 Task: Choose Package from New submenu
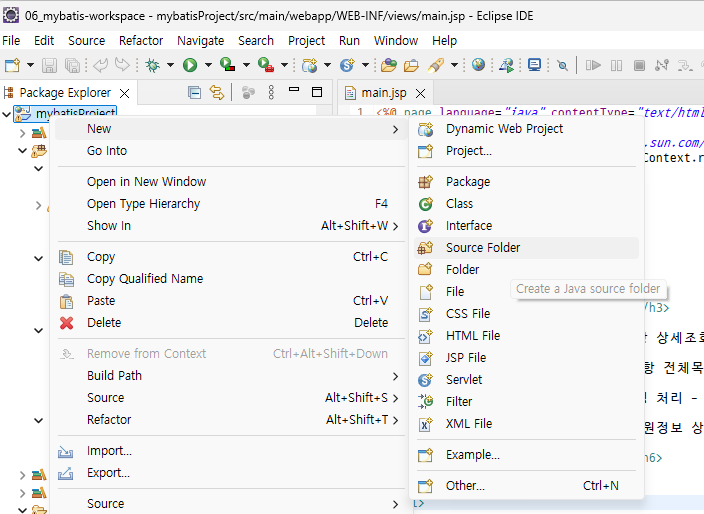coord(526,182)
